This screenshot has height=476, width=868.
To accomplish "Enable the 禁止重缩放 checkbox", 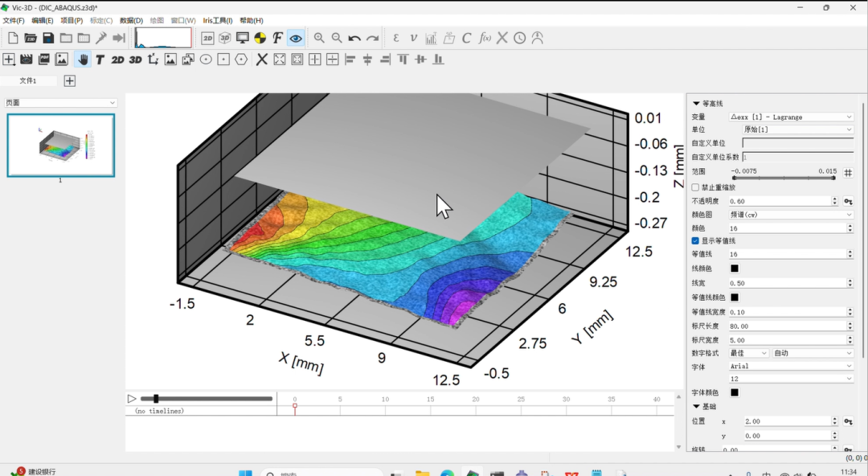I will click(695, 187).
